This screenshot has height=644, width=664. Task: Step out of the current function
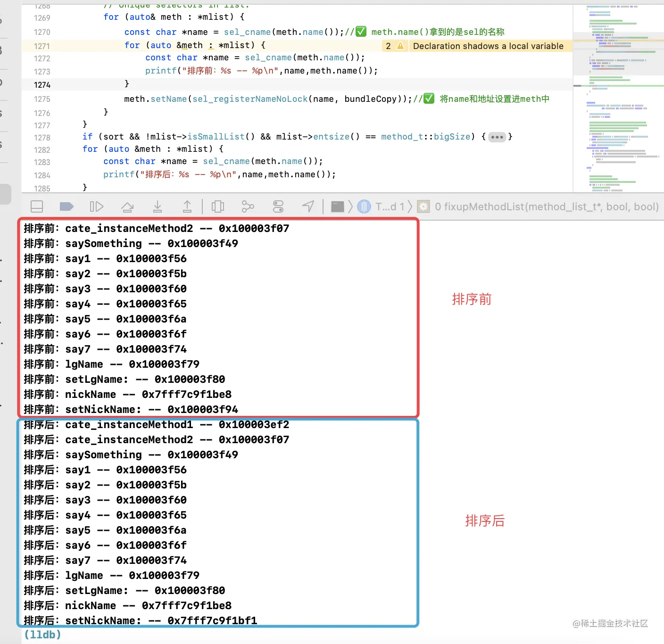pos(187,206)
